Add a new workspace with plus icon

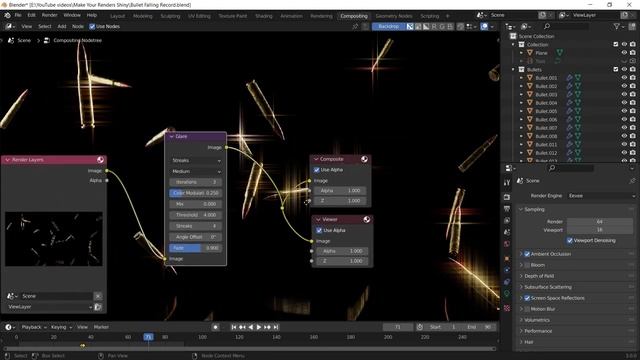pyautogui.click(x=448, y=16)
